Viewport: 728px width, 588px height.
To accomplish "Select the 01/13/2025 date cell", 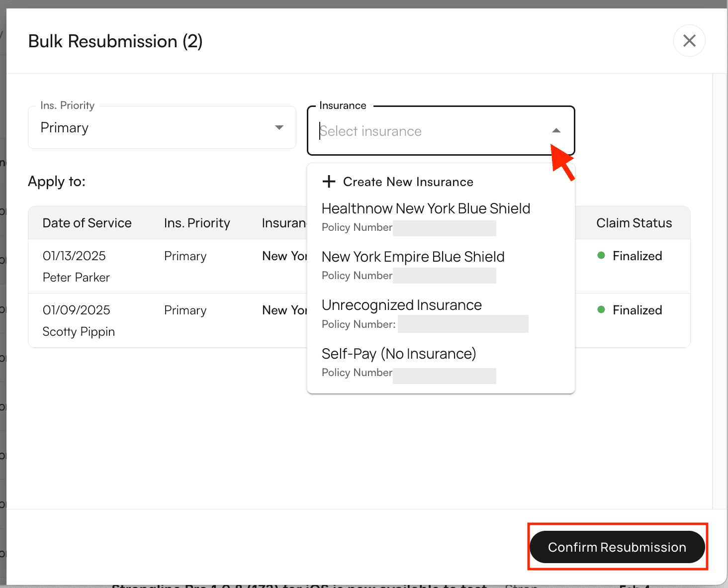I will [x=74, y=256].
